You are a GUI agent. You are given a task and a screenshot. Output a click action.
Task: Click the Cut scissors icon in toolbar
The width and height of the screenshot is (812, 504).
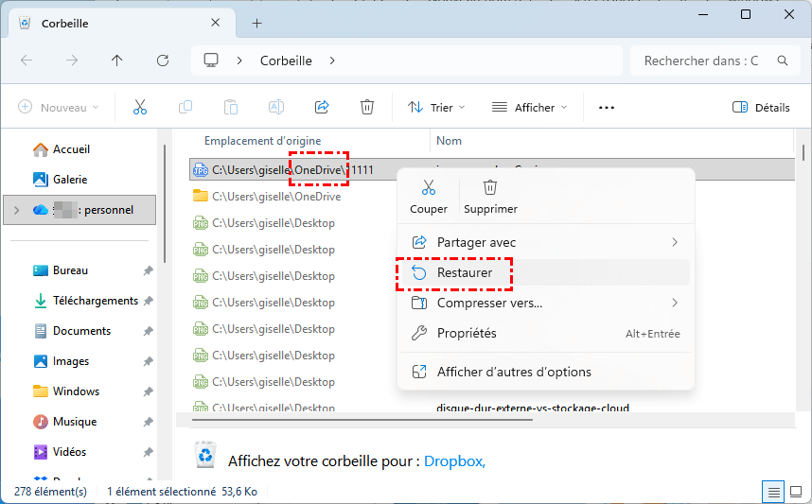[140, 108]
